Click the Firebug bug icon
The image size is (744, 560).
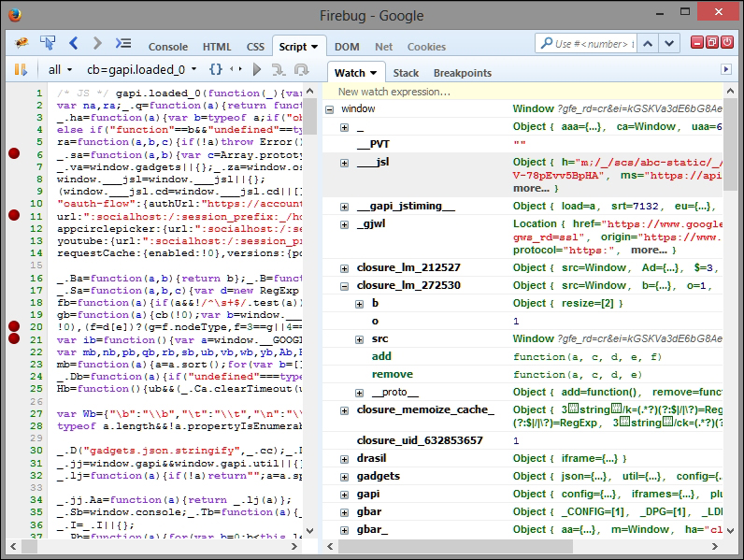coord(21,43)
